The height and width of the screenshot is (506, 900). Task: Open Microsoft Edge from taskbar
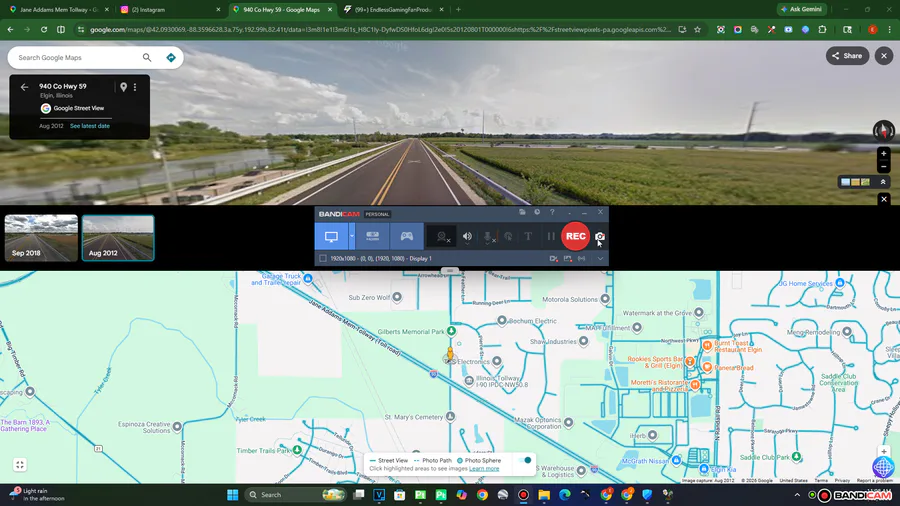coord(565,495)
